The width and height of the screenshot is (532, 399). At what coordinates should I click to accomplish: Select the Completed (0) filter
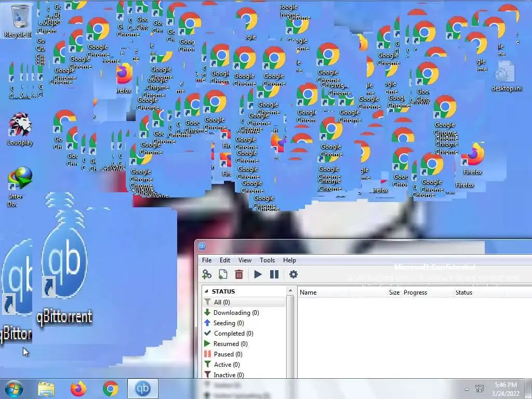tap(229, 334)
